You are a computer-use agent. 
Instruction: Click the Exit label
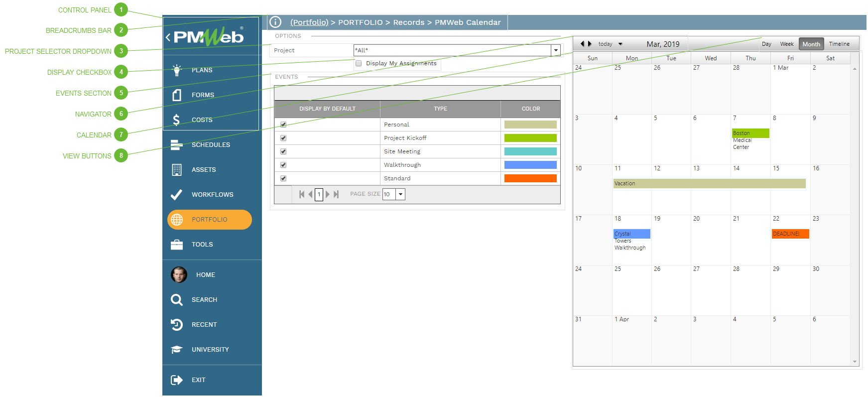(199, 380)
